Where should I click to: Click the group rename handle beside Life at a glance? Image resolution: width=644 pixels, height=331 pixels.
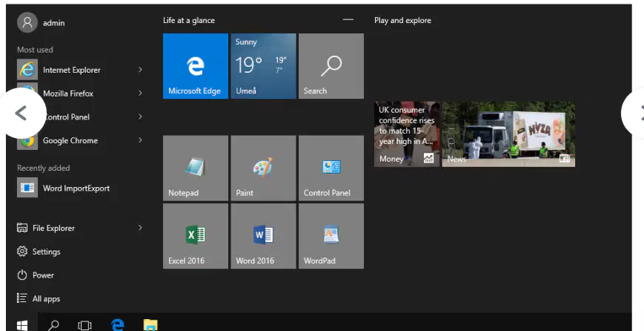coord(348,20)
